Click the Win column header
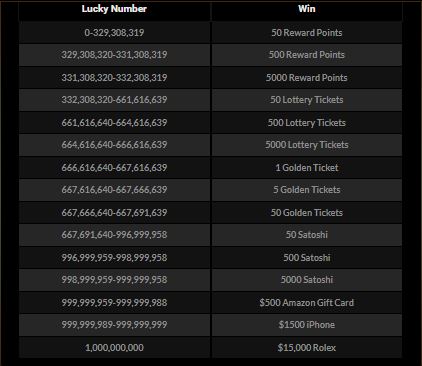The image size is (422, 366). (307, 9)
